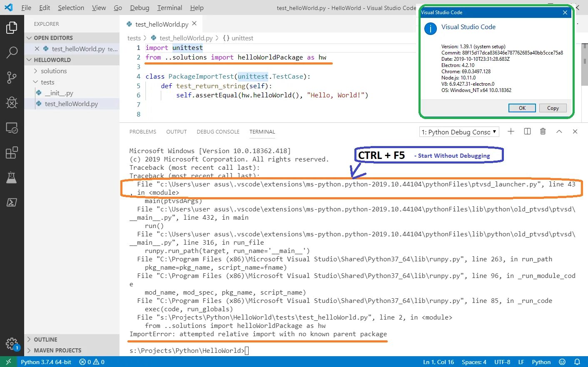This screenshot has width=588, height=367.
Task: Select test_helloWorld.py in tests folder tree
Action: [x=71, y=104]
